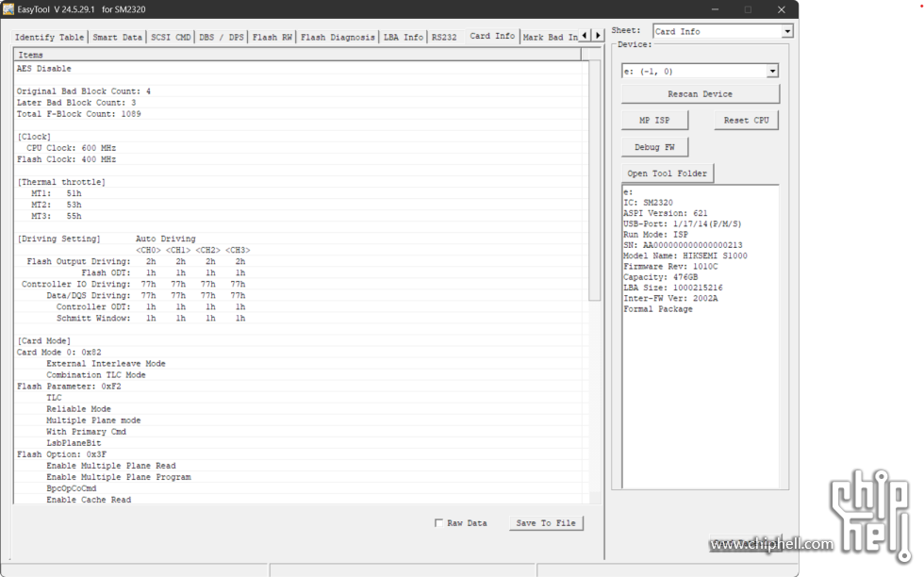Select the DBS / DPS tab
Viewport: 924px width, 577px height.
point(222,37)
